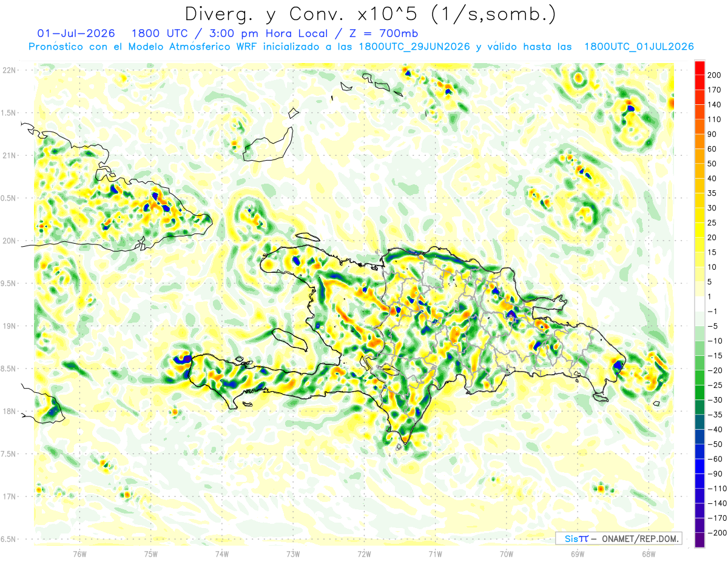Click the -10 color bar value

click(714, 341)
